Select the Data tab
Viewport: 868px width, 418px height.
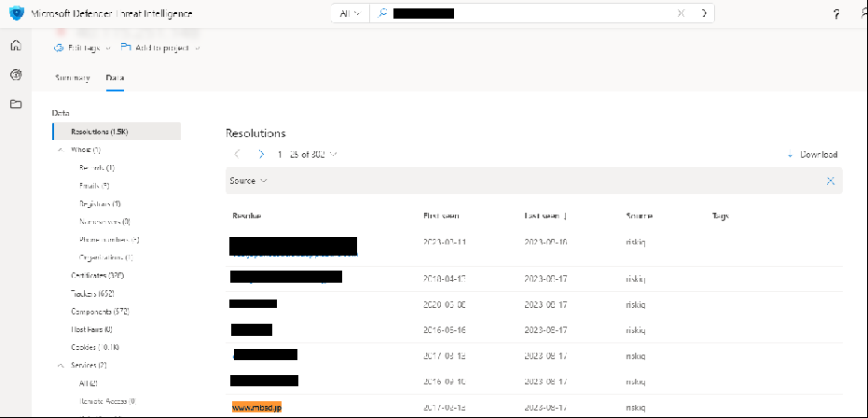click(115, 77)
